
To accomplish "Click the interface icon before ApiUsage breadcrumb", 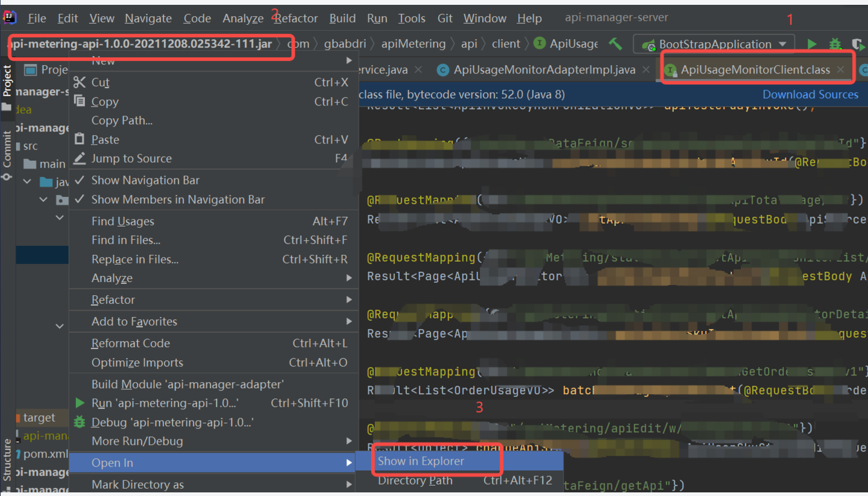I will click(x=539, y=43).
